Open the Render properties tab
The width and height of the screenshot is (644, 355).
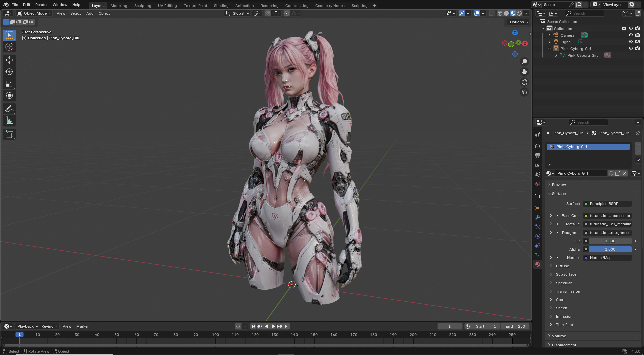coord(538,146)
